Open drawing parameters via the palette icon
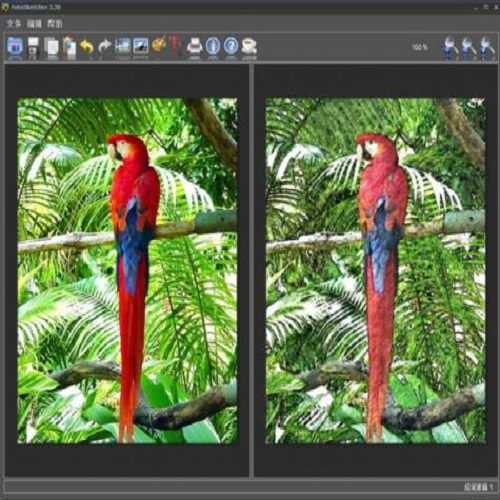 pos(159,45)
